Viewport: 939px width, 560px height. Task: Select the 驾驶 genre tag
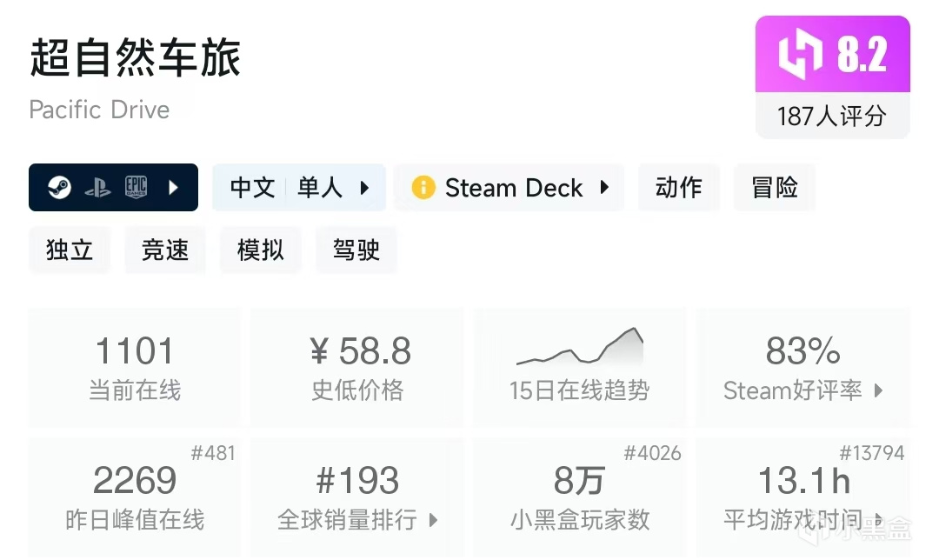pos(356,250)
